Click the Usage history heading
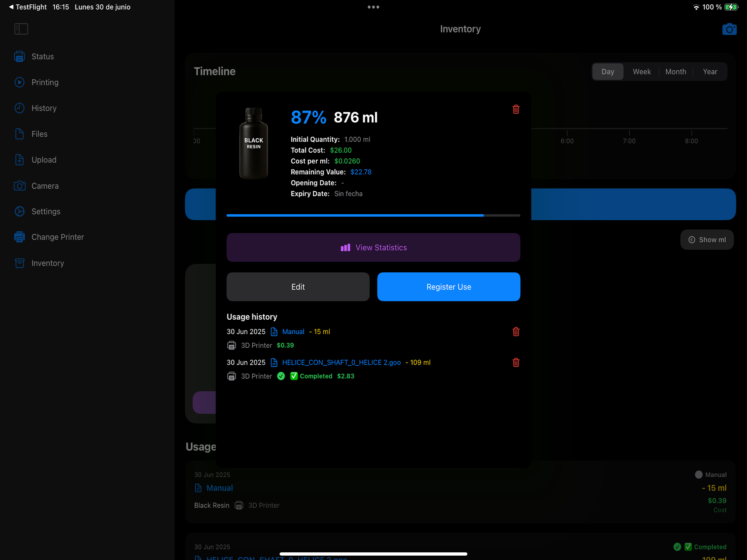This screenshot has width=747, height=560. point(252,317)
